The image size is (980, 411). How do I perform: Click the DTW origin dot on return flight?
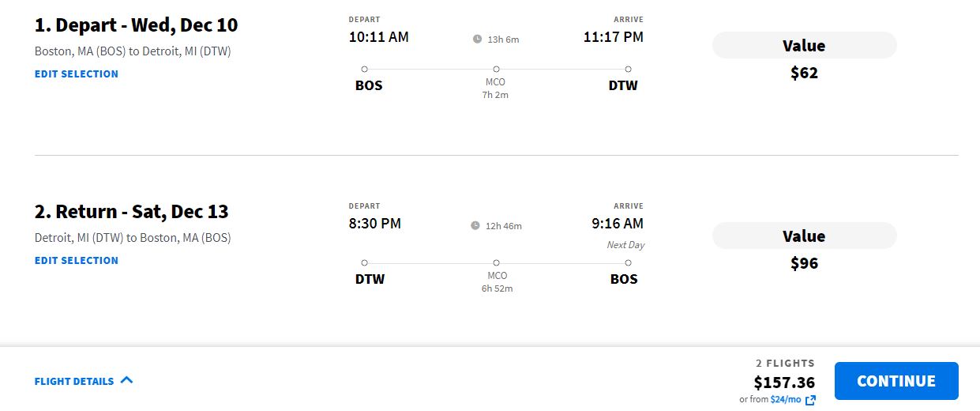[364, 262]
